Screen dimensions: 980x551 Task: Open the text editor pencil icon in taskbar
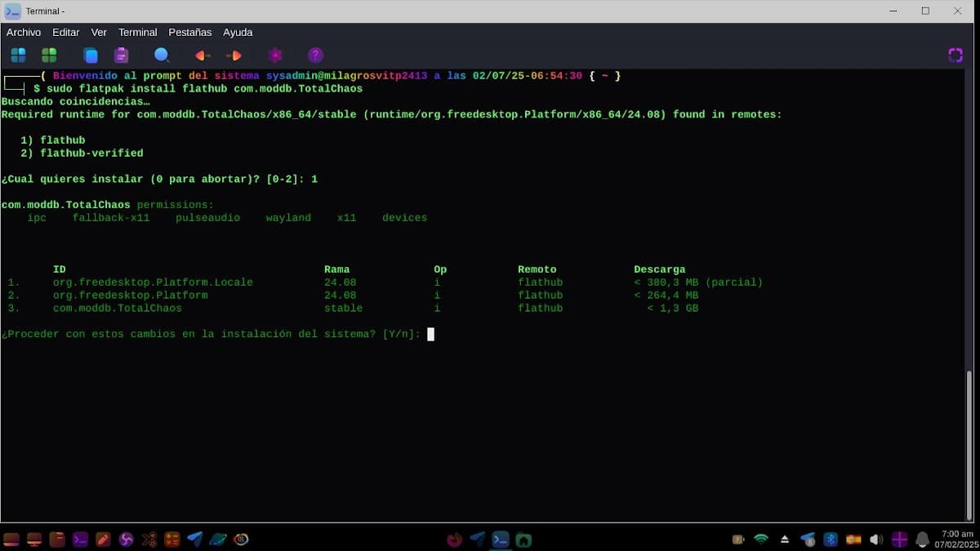[103, 540]
